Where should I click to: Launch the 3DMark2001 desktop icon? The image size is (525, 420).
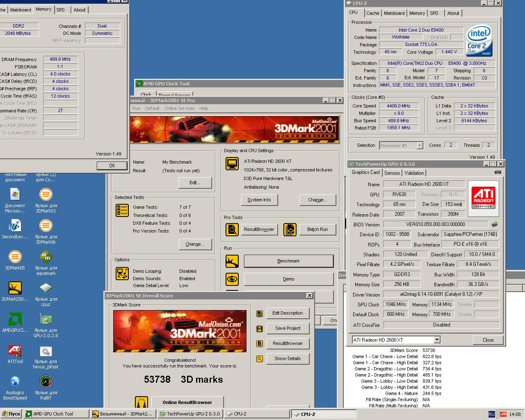click(x=15, y=288)
